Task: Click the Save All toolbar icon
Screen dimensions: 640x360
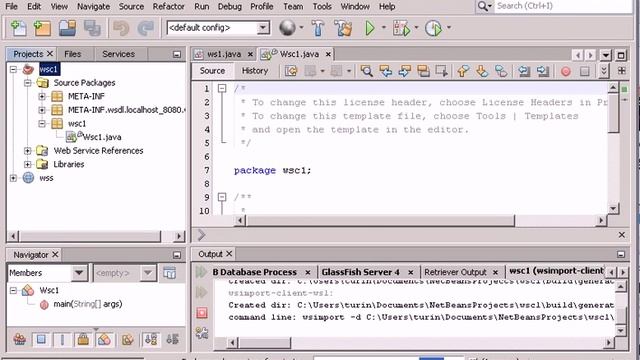Action: (92, 28)
